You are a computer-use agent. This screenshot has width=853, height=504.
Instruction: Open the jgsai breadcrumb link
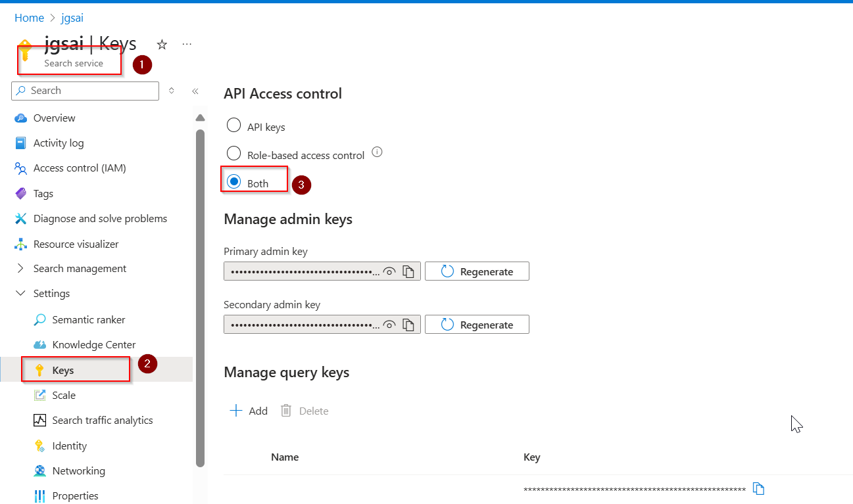[72, 18]
